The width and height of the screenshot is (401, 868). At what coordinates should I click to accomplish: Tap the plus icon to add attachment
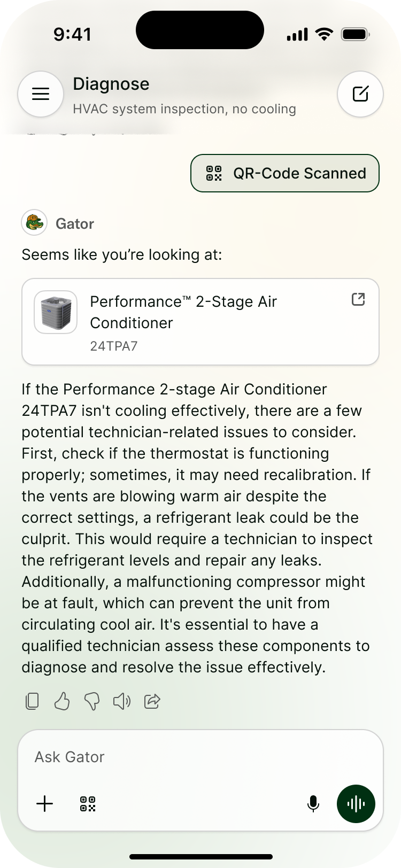click(45, 803)
